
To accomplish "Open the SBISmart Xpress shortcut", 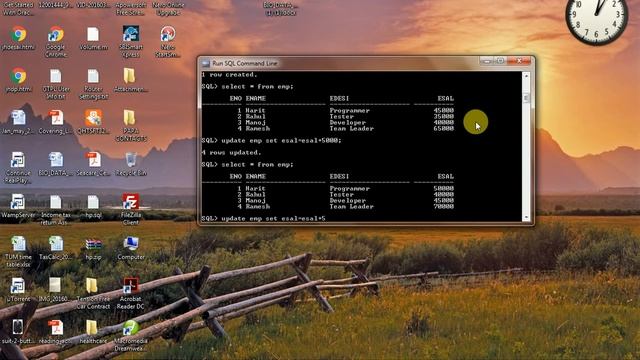I will tap(131, 34).
